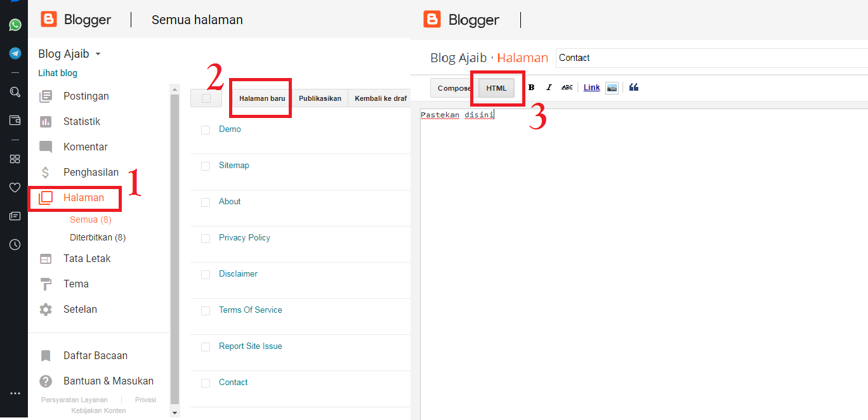868x420 pixels.
Task: Click the Blogger logo in editor window
Action: pyautogui.click(x=432, y=19)
